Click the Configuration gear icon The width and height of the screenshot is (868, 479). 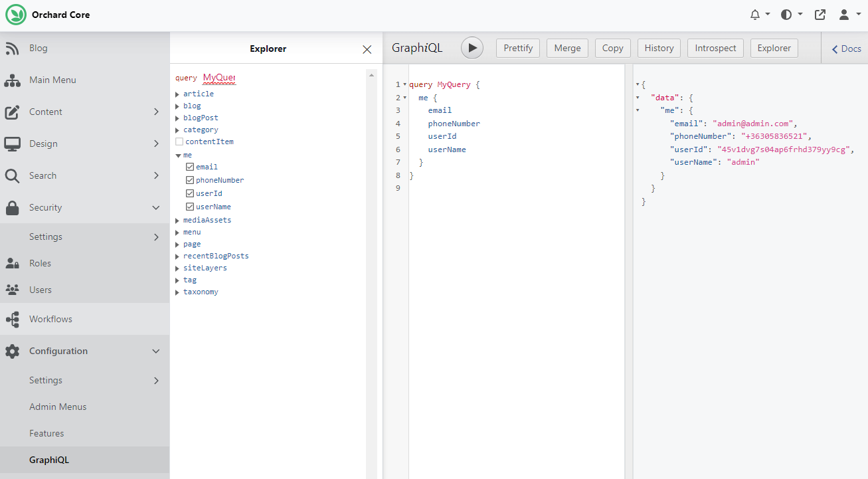[x=12, y=351]
